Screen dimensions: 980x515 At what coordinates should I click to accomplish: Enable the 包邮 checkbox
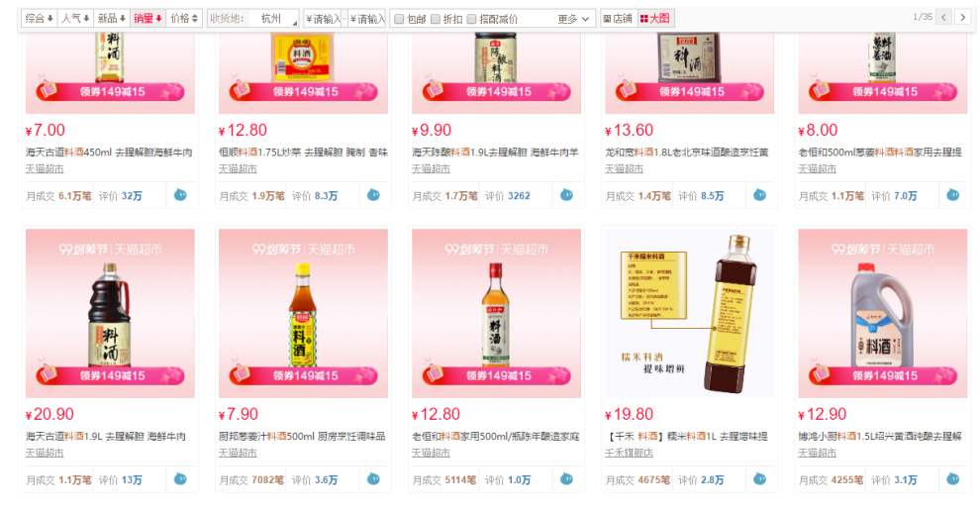coord(399,20)
